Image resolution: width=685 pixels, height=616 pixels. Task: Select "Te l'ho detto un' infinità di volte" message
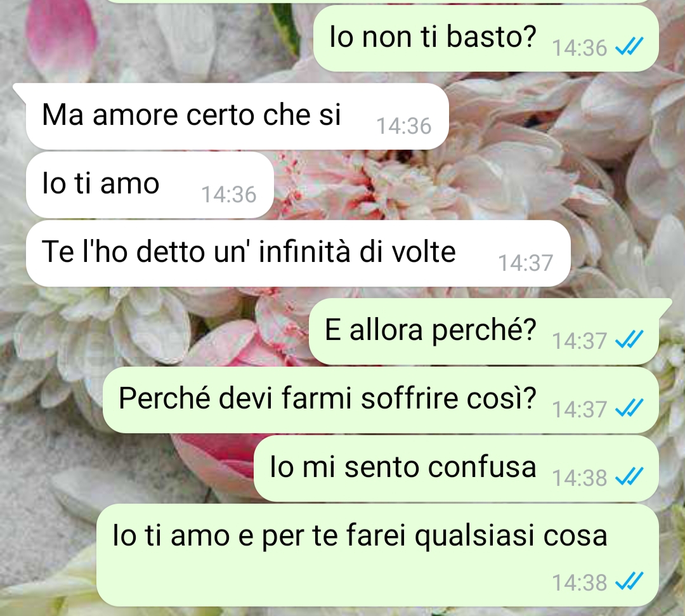click(x=298, y=253)
